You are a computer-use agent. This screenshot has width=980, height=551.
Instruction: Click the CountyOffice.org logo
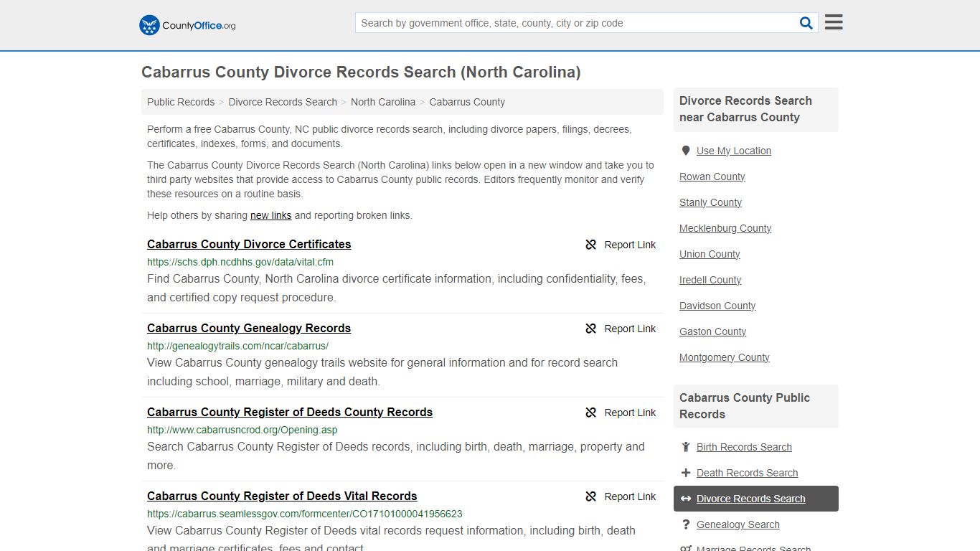pos(187,25)
